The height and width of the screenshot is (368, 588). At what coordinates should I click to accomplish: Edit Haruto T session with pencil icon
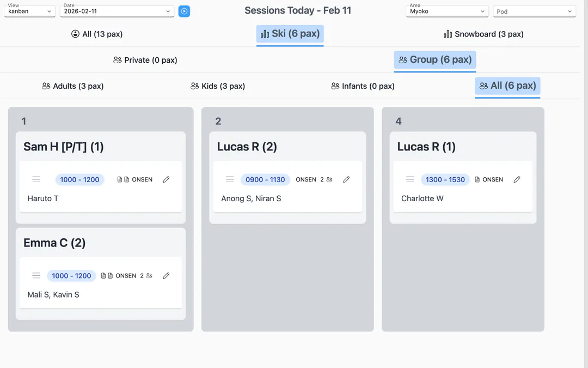tap(166, 179)
